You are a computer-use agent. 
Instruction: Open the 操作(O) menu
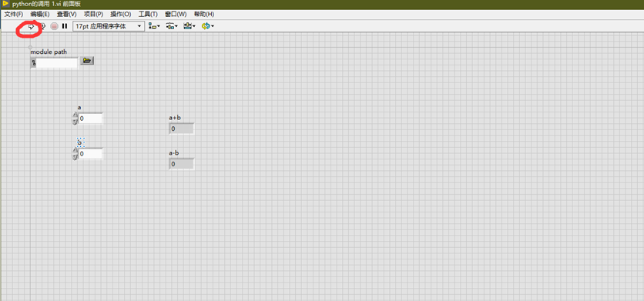[121, 15]
